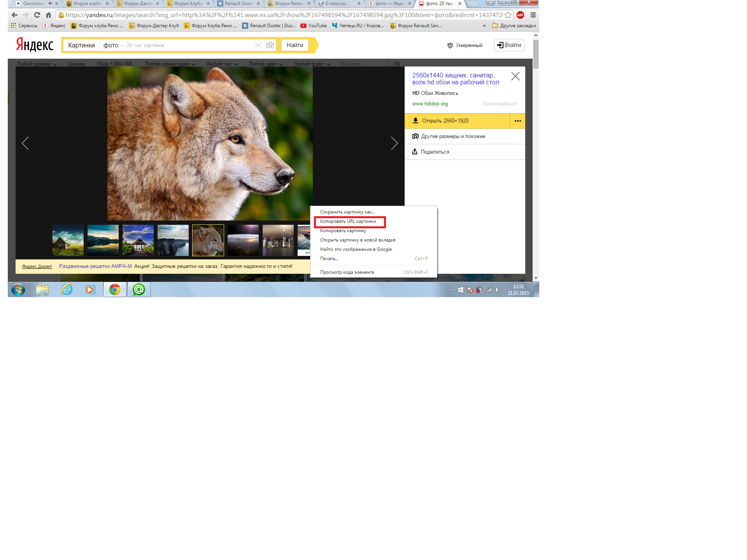Show hidden system tray icons
Viewport: 747px width, 560px height.
click(451, 290)
